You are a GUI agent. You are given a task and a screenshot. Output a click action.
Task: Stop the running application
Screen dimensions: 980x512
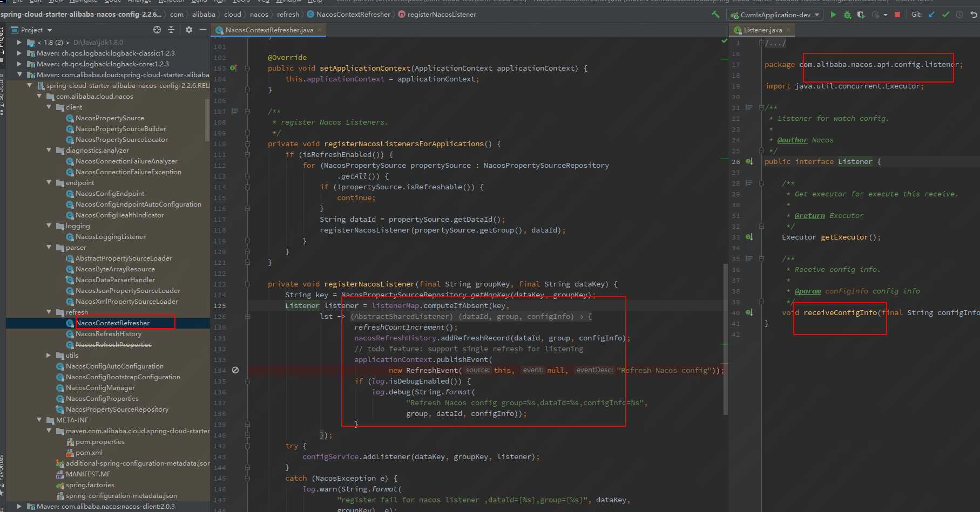897,15
